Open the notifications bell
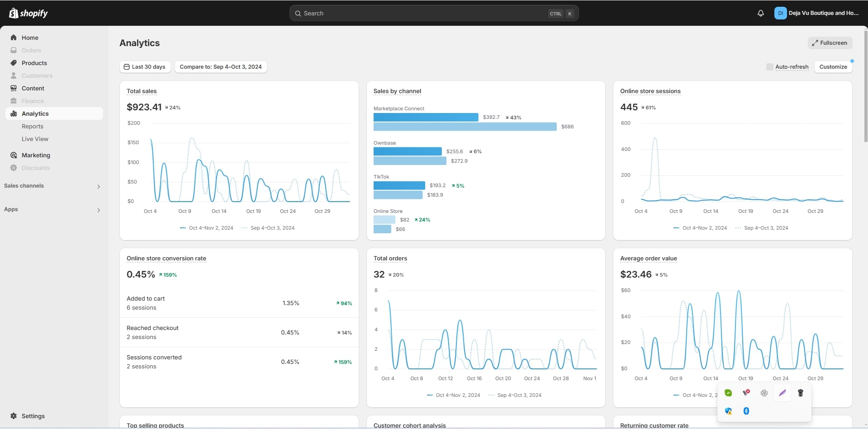 (760, 14)
